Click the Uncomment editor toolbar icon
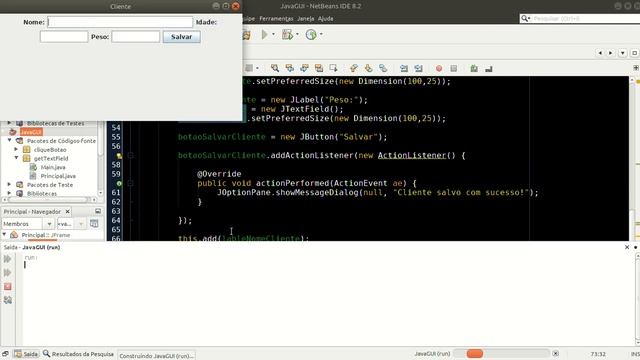Image resolution: width=640 pixels, height=360 pixels. (489, 69)
